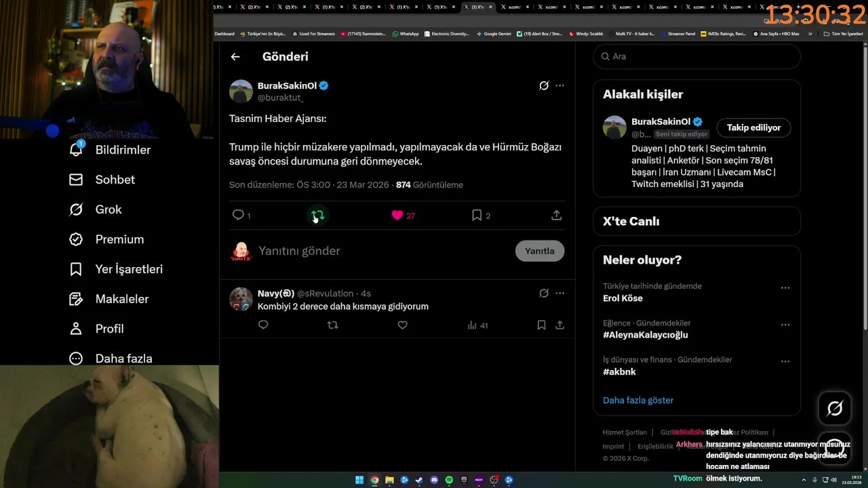This screenshot has width=868, height=488.
Task: Reply to Navy's comment
Action: pyautogui.click(x=263, y=325)
